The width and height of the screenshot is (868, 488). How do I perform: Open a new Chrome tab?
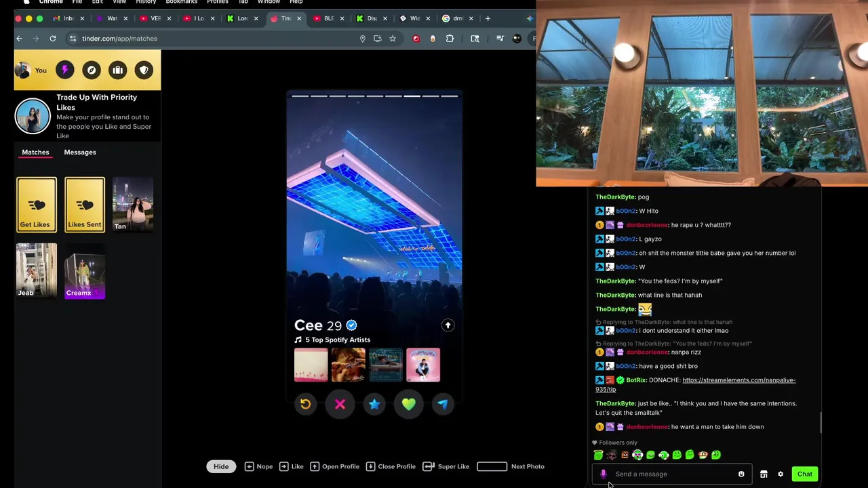[x=488, y=18]
